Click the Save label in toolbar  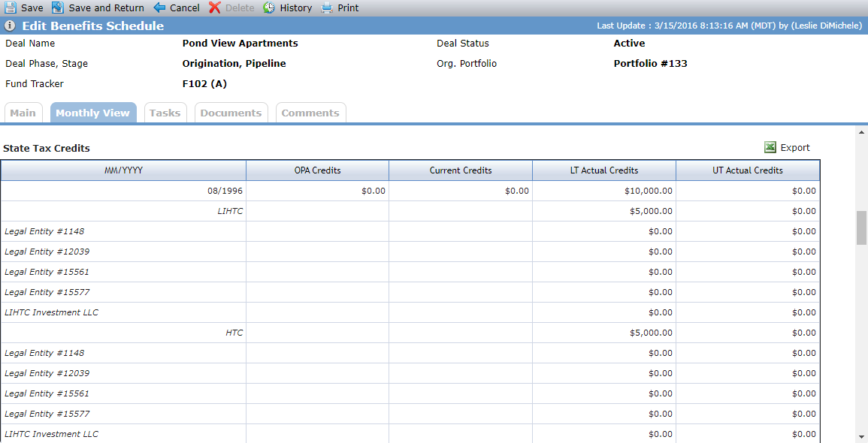[32, 8]
